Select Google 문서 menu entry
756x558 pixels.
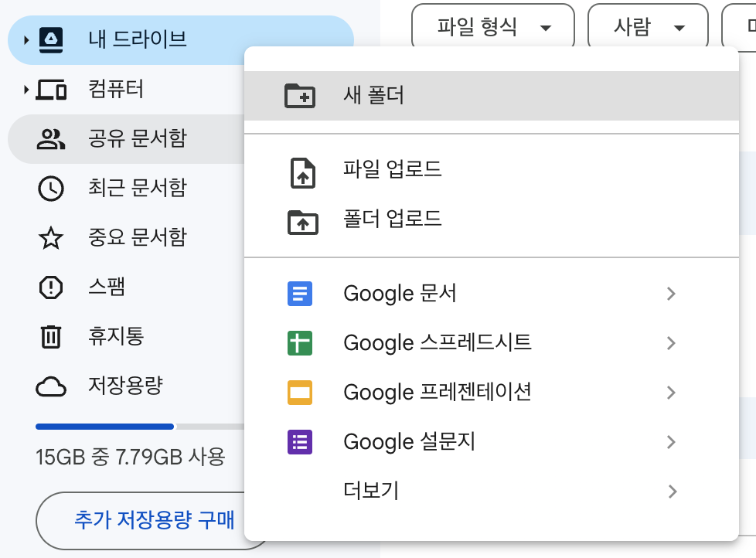492,294
